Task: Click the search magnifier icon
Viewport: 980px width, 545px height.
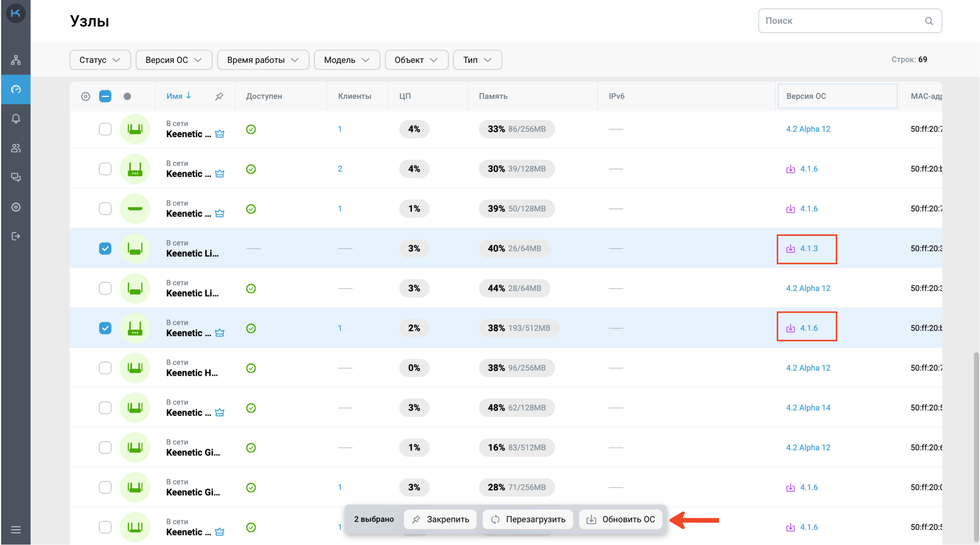Action: click(x=929, y=21)
